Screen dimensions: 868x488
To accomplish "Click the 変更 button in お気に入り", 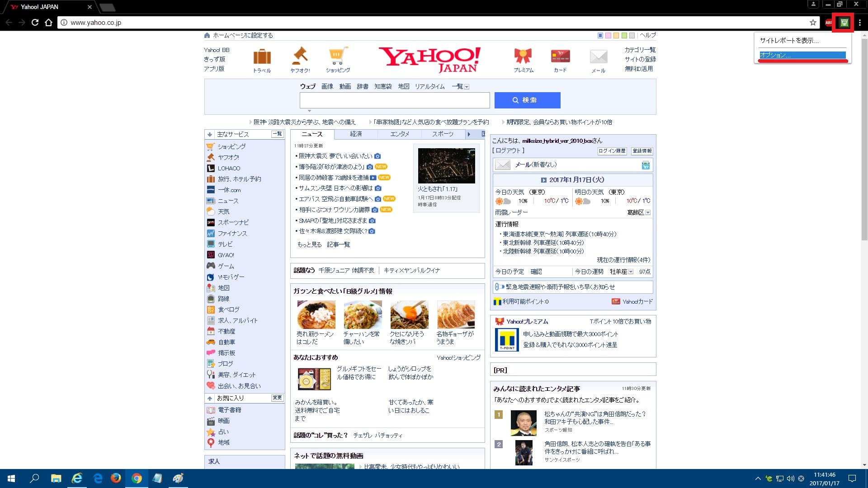I will pos(277,398).
